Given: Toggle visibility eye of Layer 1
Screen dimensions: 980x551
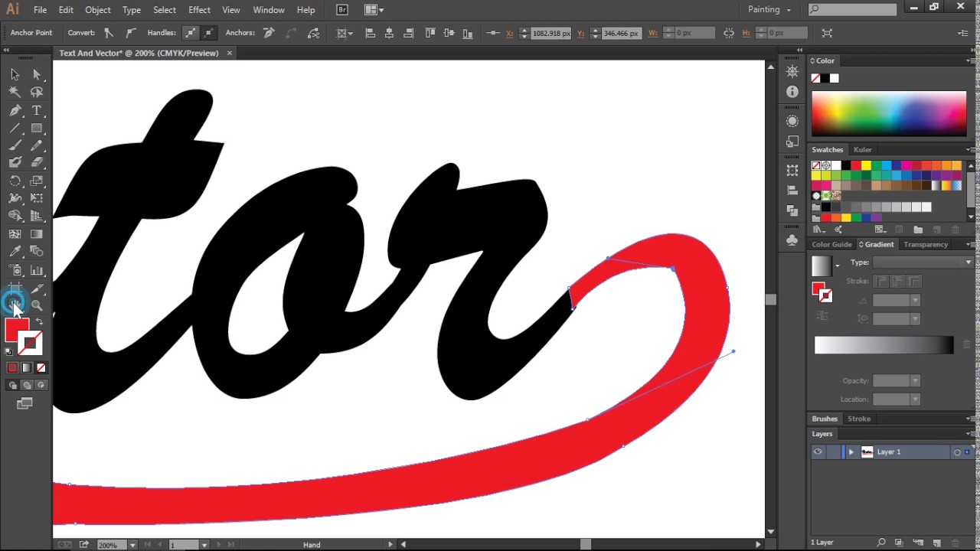Looking at the screenshot, I should coord(818,452).
